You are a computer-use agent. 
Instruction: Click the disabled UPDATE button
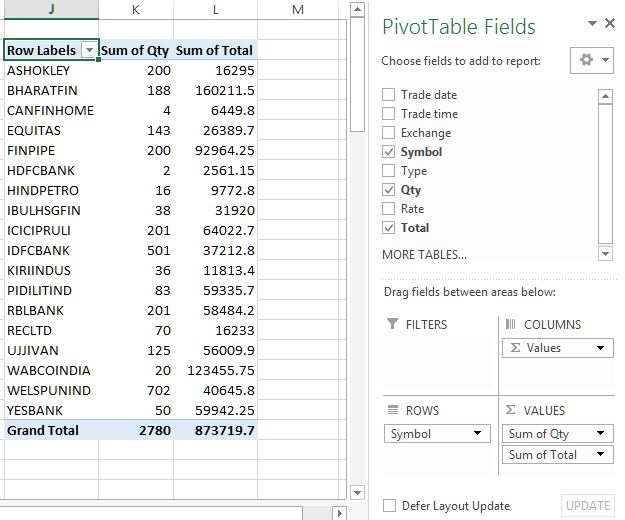coord(588,506)
